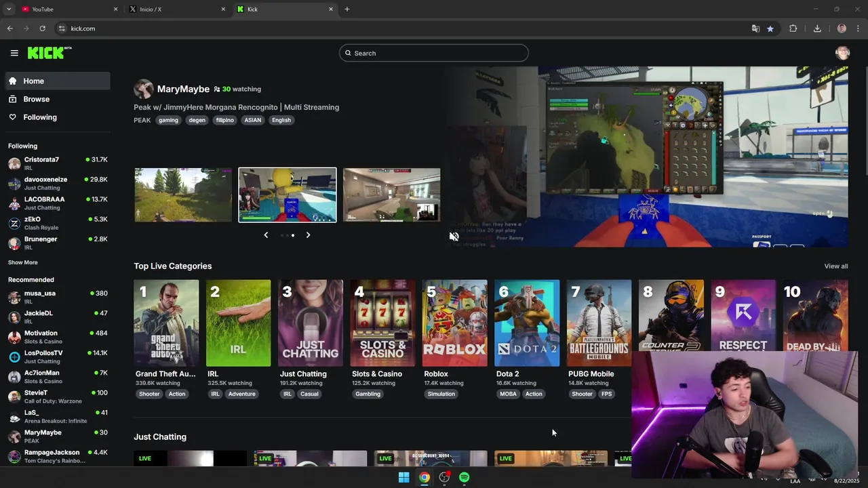Open browser extensions puzzle icon
Viewport: 868px width, 488px height.
coord(793,28)
